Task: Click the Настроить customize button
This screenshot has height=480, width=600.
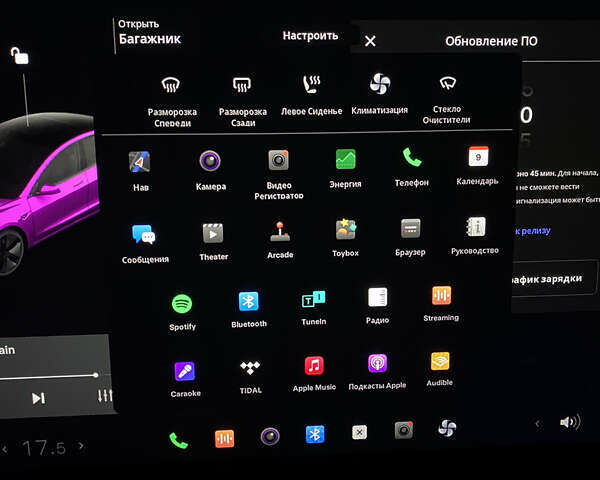Action: pyautogui.click(x=310, y=36)
